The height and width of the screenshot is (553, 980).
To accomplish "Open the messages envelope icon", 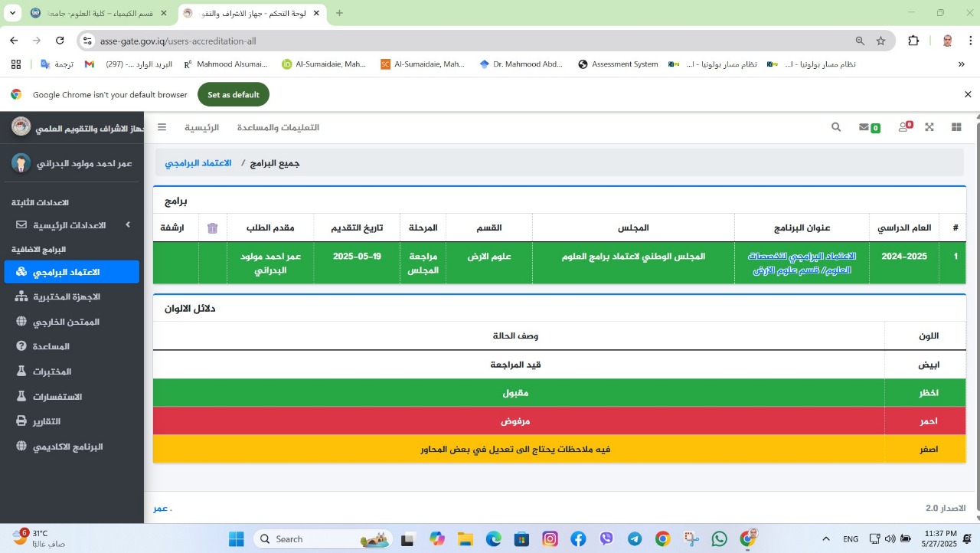I will (864, 127).
